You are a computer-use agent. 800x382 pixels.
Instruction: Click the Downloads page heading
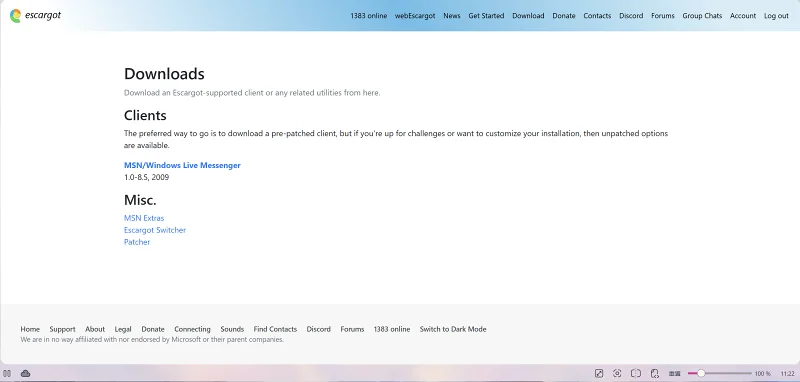(164, 74)
